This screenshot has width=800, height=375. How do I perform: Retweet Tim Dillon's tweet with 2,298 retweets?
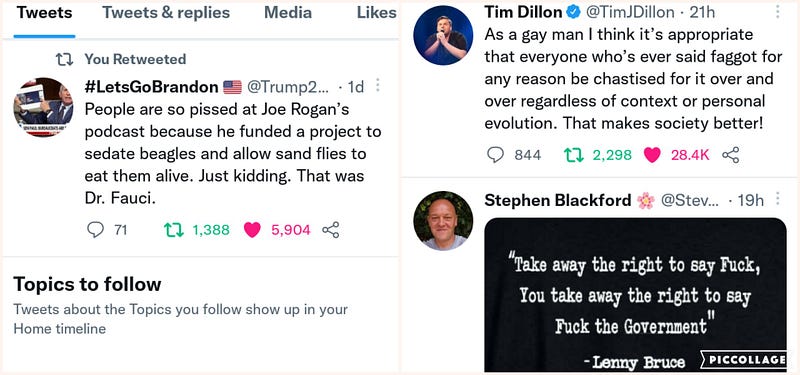coord(573,155)
